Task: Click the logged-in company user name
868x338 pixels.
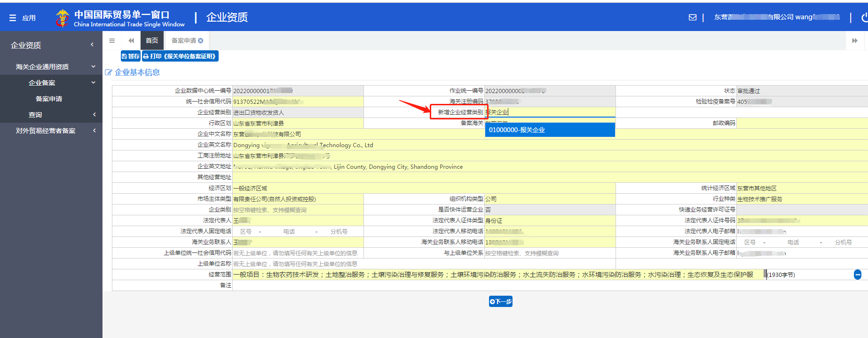Action: coord(777,17)
